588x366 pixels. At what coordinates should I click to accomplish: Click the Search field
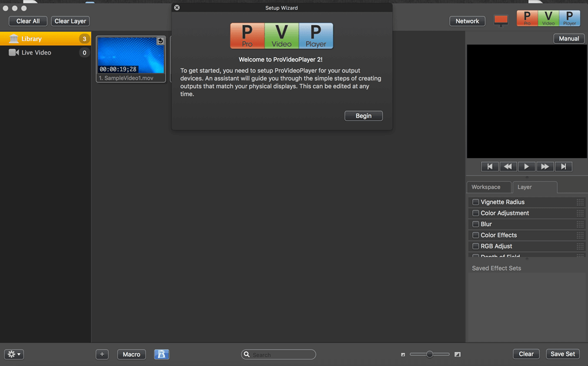tap(278, 354)
